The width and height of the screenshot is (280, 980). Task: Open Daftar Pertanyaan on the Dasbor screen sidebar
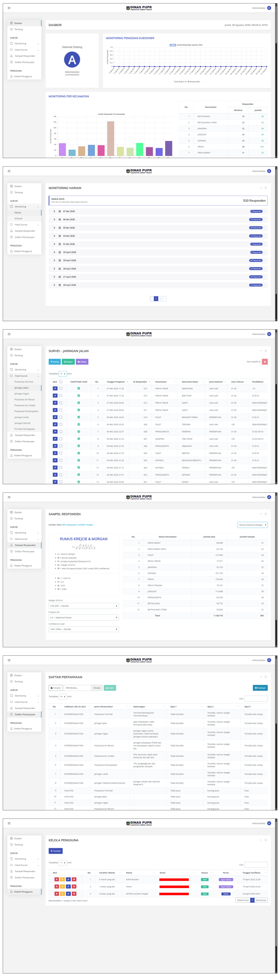24,62
